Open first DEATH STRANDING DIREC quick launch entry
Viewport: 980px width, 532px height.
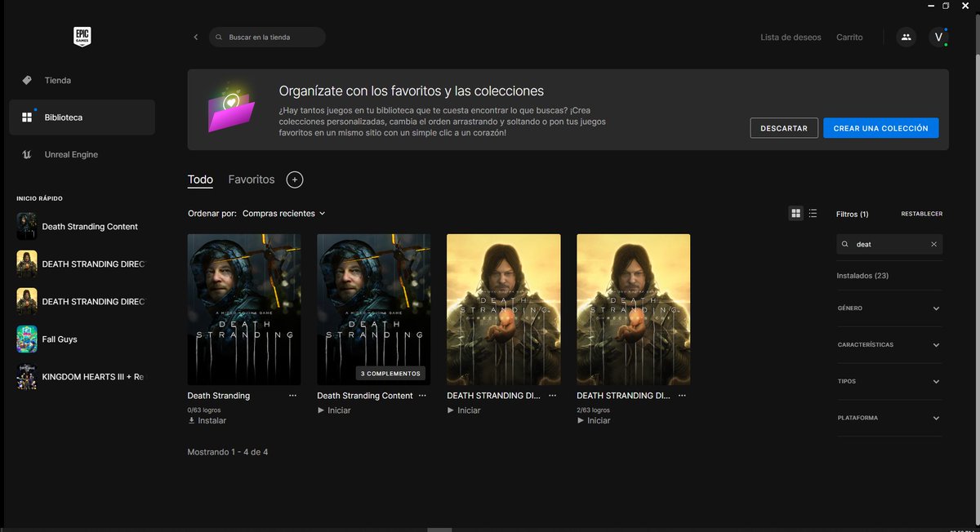(x=81, y=264)
